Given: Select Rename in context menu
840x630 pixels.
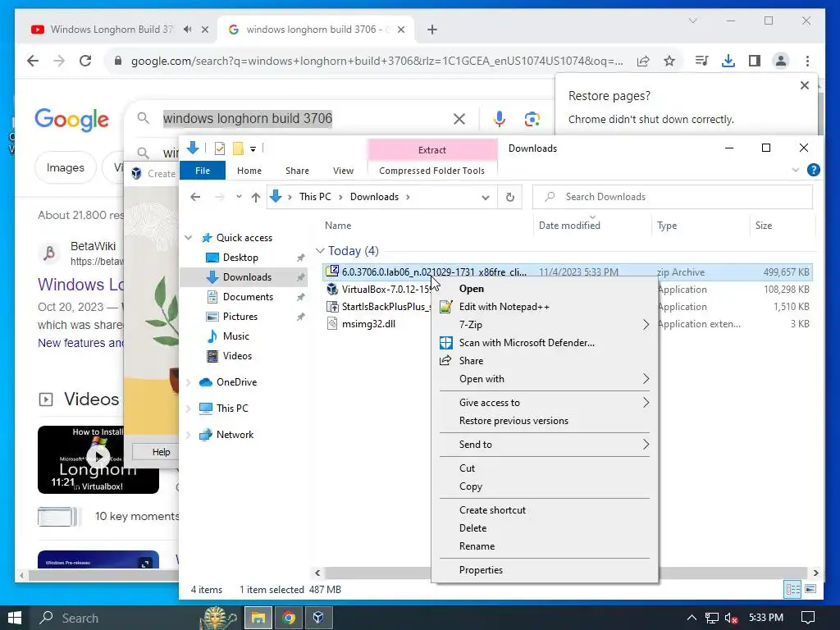Looking at the screenshot, I should (545, 546).
